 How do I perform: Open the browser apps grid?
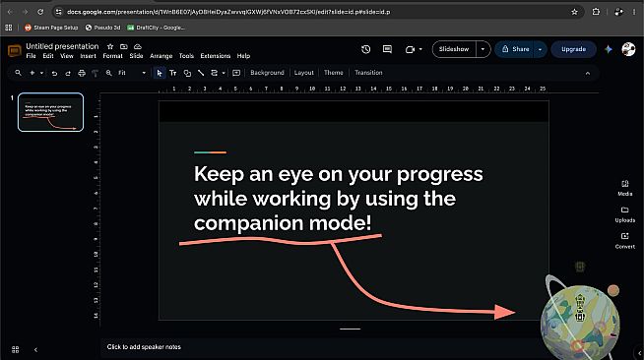(9, 28)
